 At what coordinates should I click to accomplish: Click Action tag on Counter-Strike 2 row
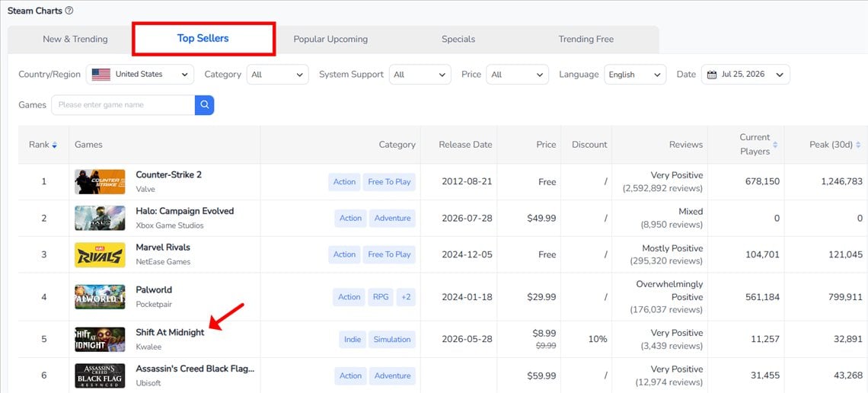click(x=344, y=182)
